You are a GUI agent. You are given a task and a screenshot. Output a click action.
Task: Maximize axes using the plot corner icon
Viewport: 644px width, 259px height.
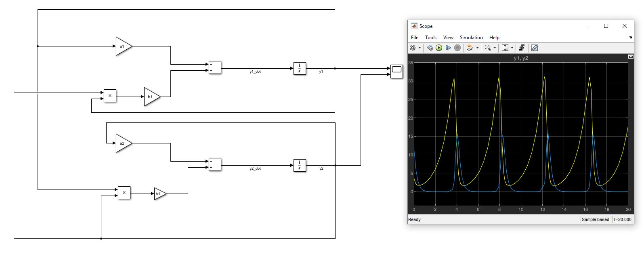click(x=631, y=57)
